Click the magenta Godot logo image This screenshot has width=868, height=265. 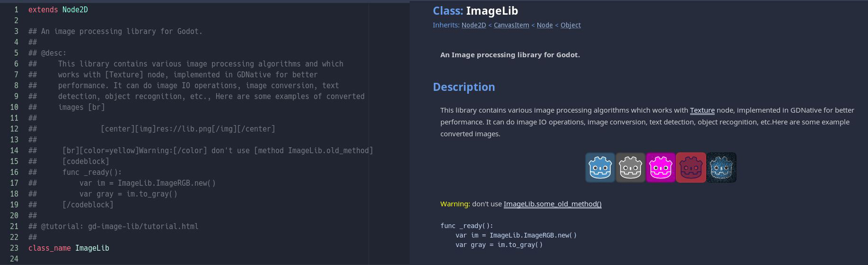(x=660, y=168)
